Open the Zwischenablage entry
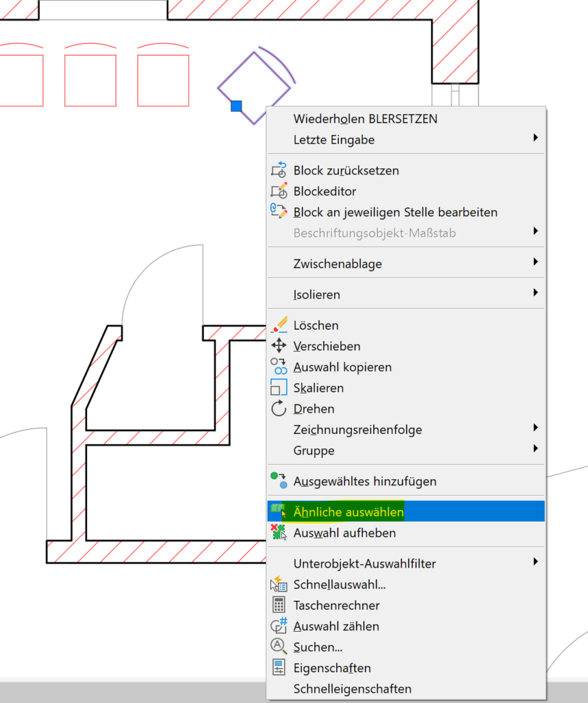The height and width of the screenshot is (703, 588). (406, 264)
